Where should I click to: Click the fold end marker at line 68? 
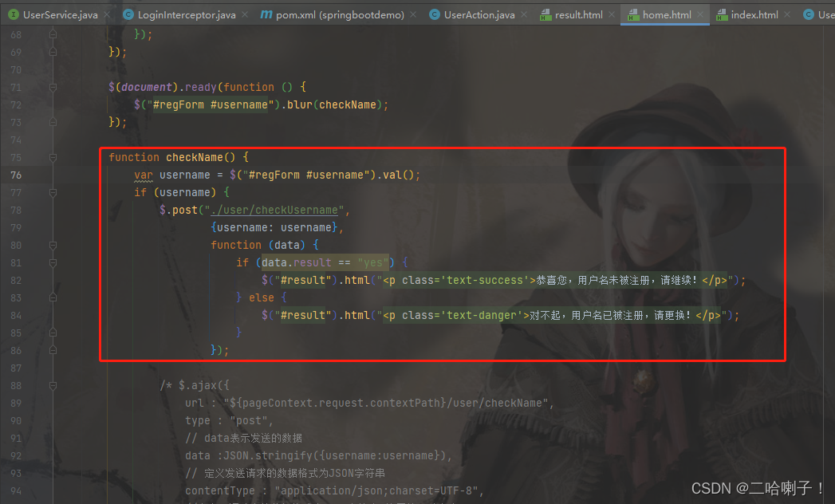click(x=53, y=34)
